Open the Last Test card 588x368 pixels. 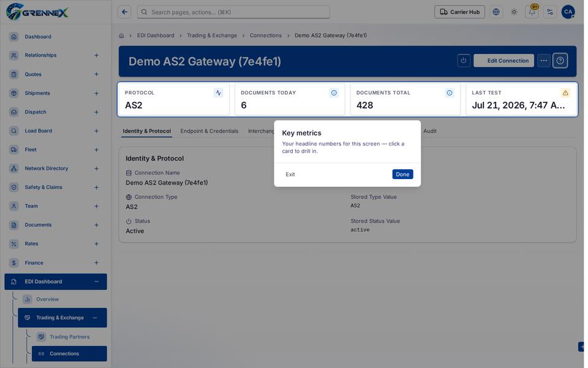(521, 99)
